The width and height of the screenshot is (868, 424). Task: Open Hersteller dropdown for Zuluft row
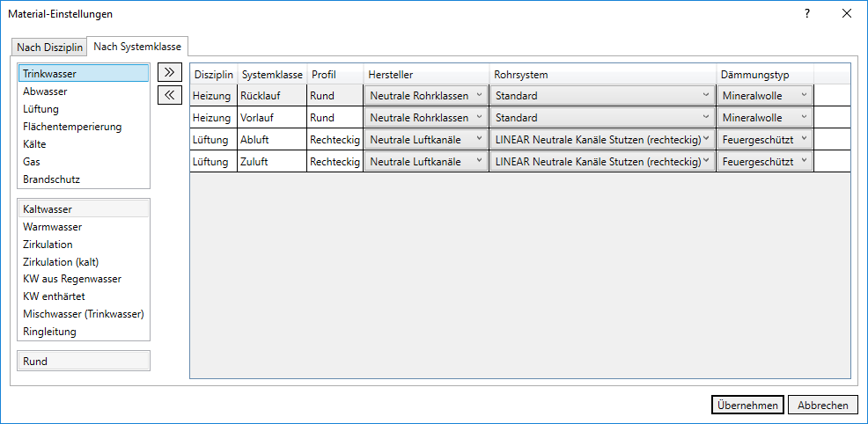point(426,162)
